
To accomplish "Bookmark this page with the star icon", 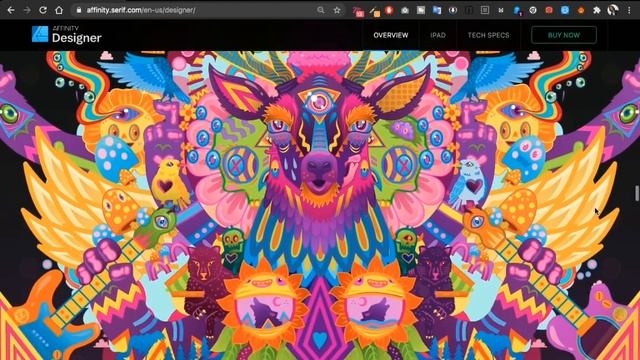I will click(x=337, y=10).
